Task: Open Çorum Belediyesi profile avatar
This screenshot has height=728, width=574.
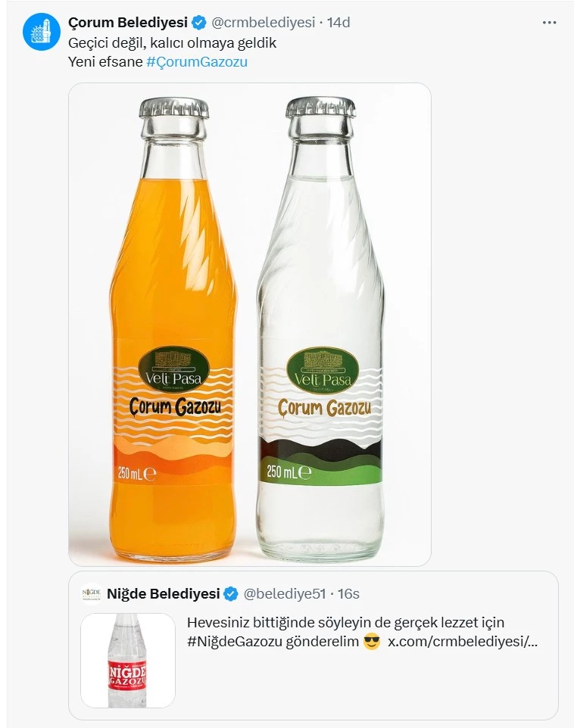Action: click(42, 32)
